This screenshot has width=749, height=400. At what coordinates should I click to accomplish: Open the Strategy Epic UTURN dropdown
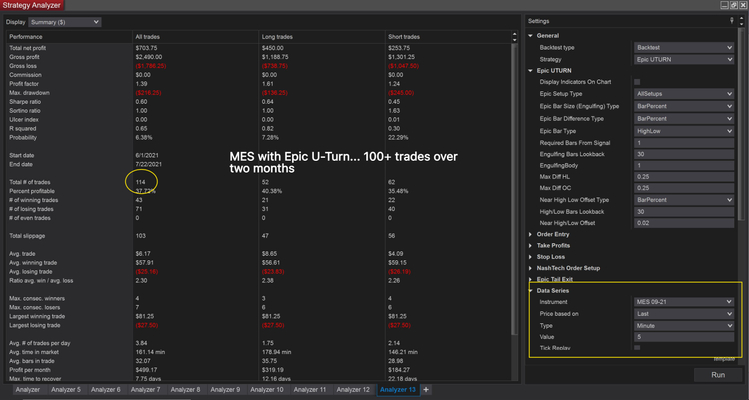(684, 59)
